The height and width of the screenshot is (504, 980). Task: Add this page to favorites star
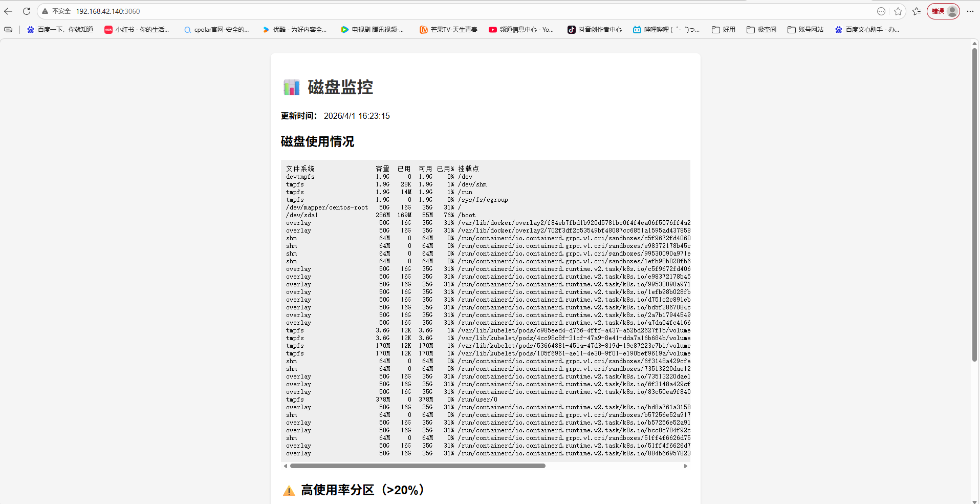pos(898,11)
